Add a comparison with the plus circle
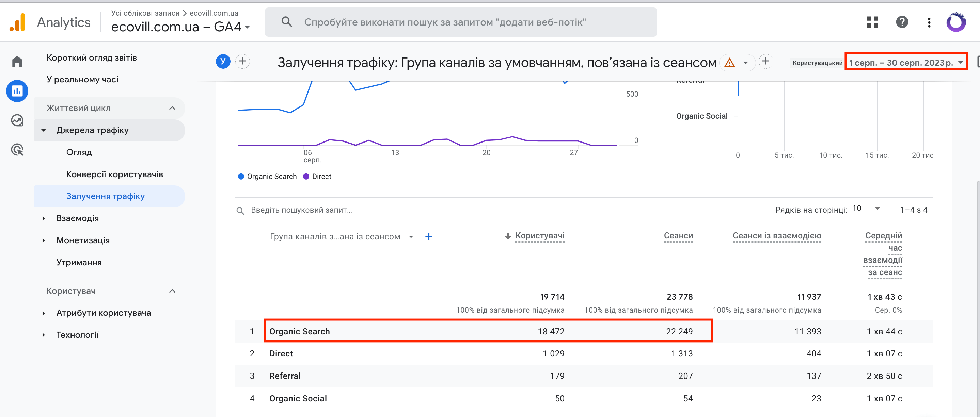Viewport: 980px width, 417px height. [242, 61]
